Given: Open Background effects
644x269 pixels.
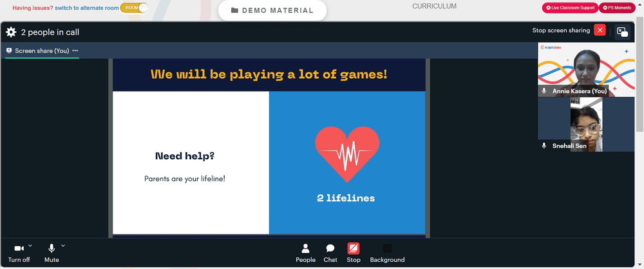Looking at the screenshot, I should [x=387, y=253].
